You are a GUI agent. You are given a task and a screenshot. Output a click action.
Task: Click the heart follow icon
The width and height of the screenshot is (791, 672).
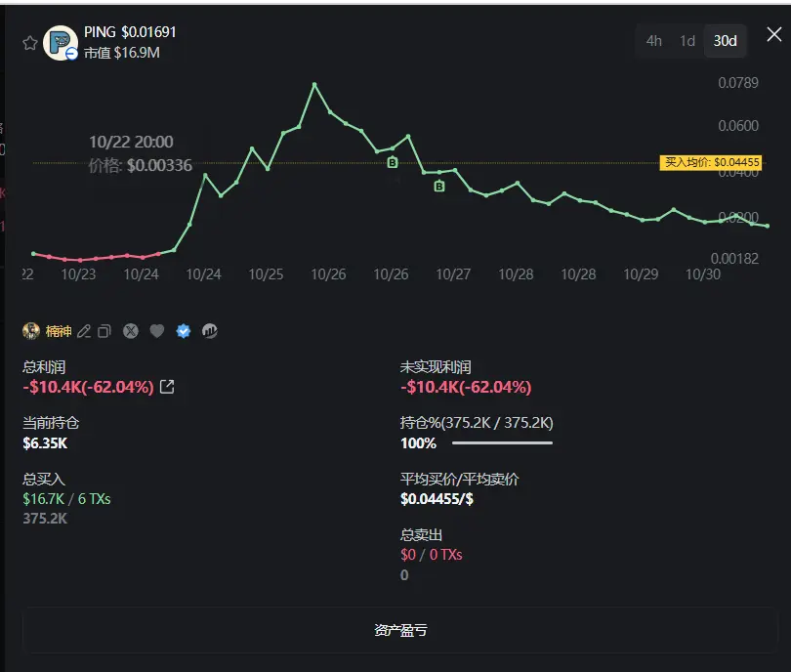coord(157,331)
